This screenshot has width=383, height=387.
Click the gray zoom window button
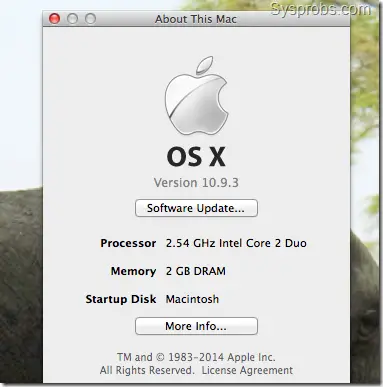click(x=90, y=19)
